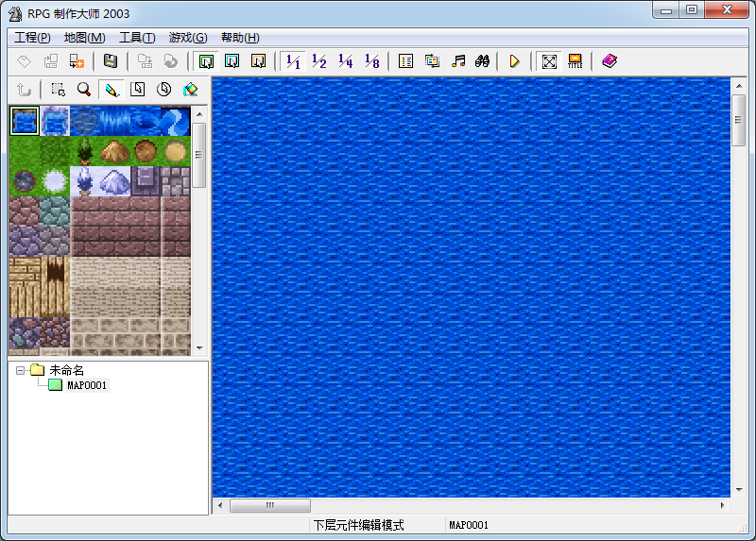Image resolution: width=756 pixels, height=541 pixels.
Task: Select the brown mountain tile
Action: (114, 151)
